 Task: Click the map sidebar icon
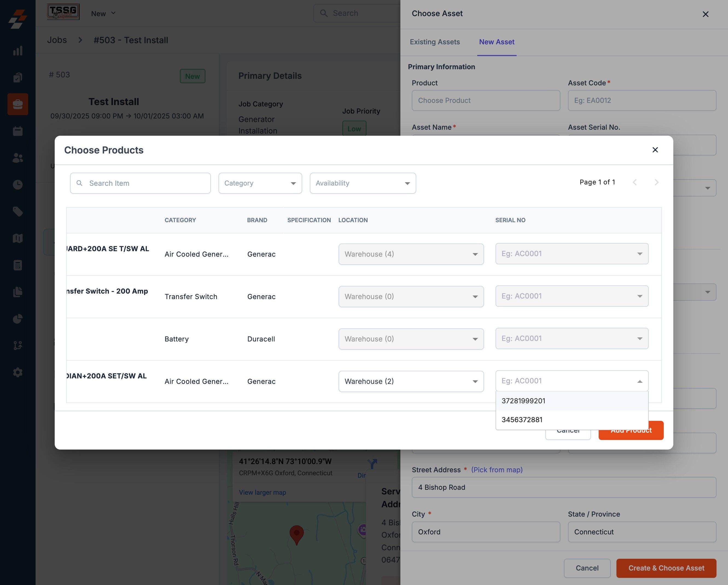(x=18, y=238)
